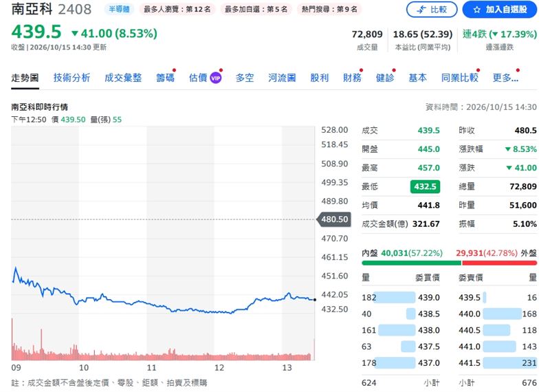This screenshot has height=392, width=550.
Task: Click the 比較 compare button
Action: tap(432, 10)
